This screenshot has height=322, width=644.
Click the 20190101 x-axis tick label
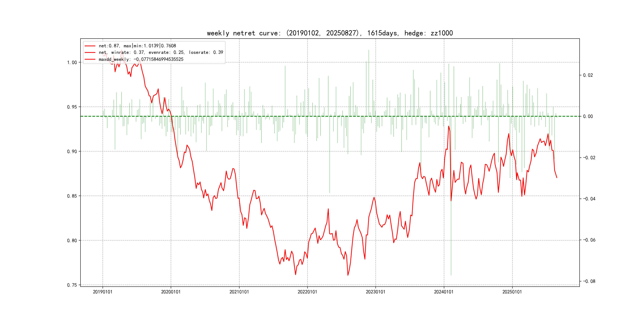point(103,292)
